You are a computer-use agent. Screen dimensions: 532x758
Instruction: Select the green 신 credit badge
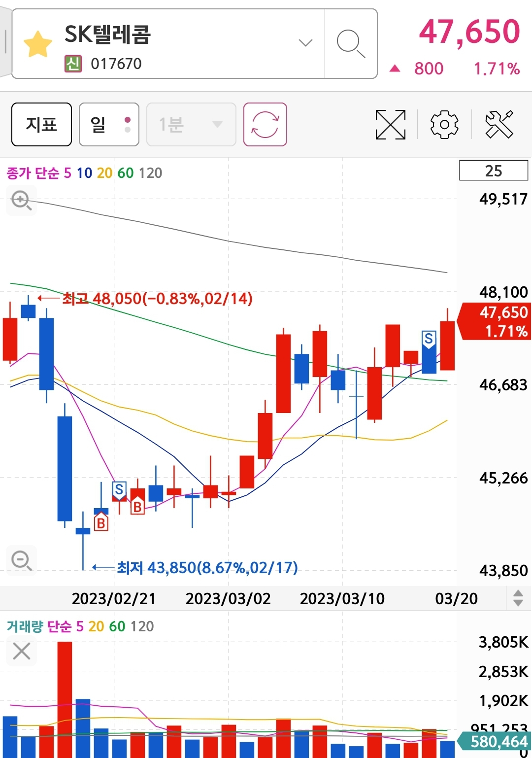[73, 64]
